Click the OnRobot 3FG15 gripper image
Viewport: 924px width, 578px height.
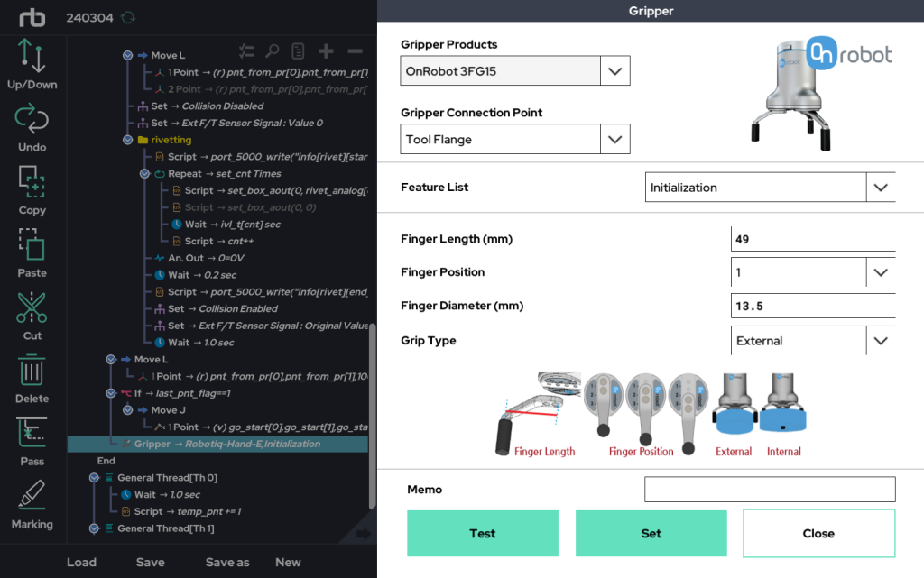point(792,96)
